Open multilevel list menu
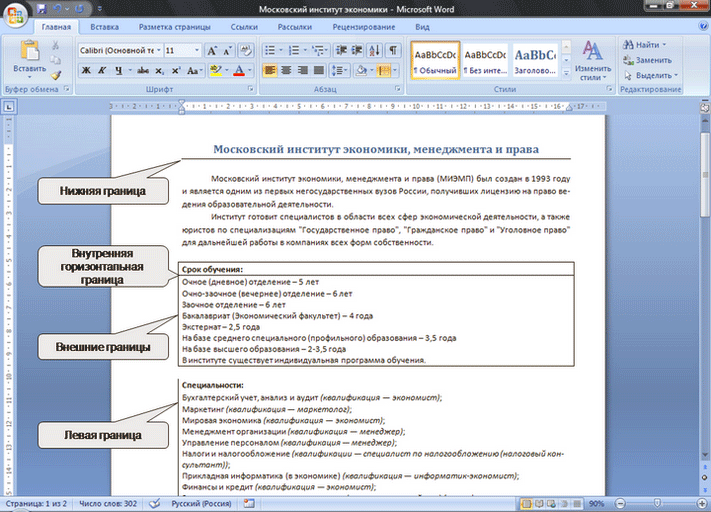The width and height of the screenshot is (711, 512). 320,50
